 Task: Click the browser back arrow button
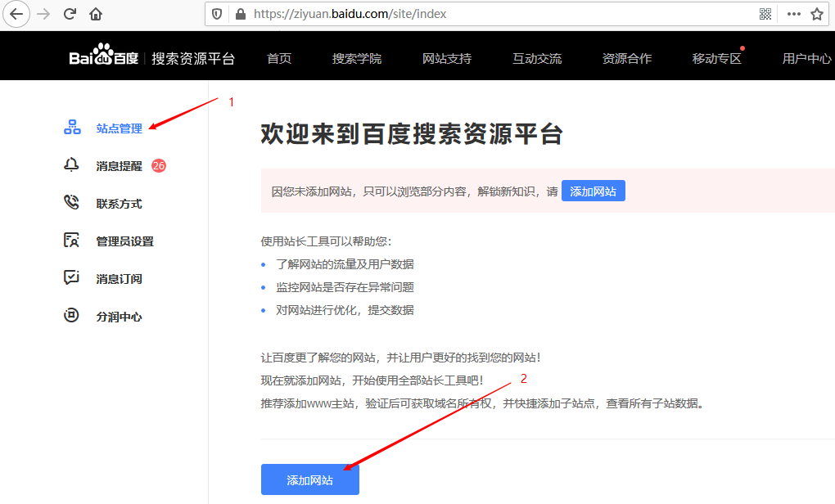(16, 14)
